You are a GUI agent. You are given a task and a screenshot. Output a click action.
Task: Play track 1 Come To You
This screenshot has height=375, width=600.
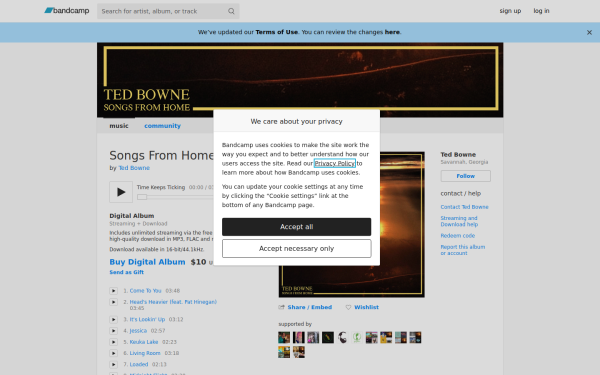[114, 291]
